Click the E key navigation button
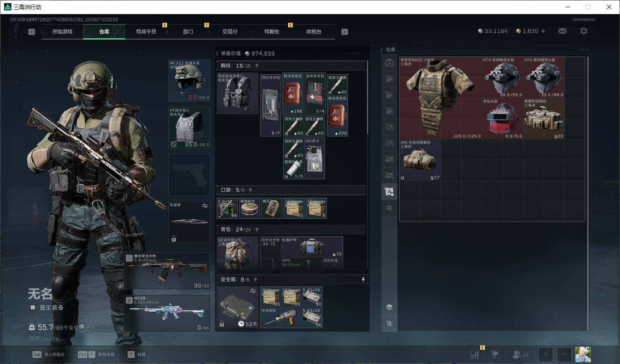620x364 pixels. 345,32
